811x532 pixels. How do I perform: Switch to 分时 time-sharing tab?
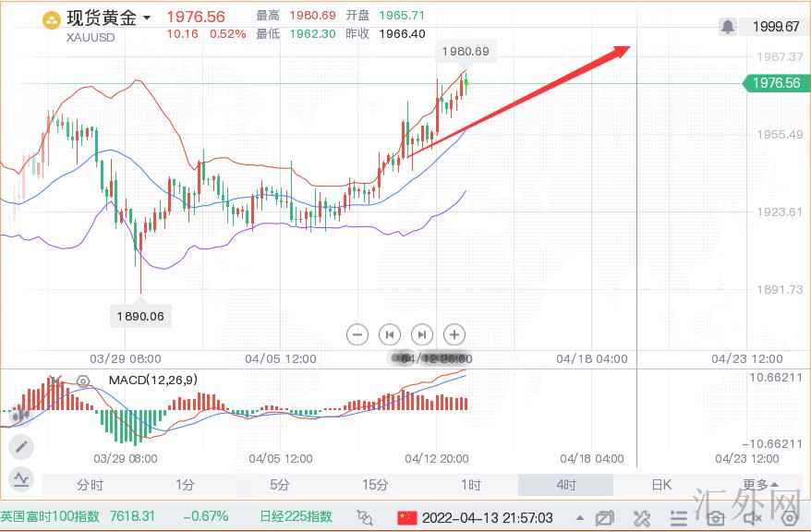(90, 485)
